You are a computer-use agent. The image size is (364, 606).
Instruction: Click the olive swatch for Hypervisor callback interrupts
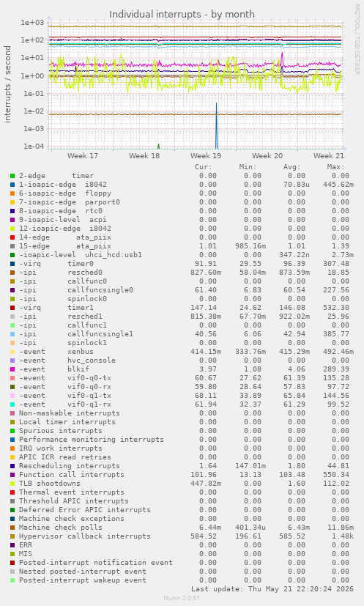click(x=12, y=536)
